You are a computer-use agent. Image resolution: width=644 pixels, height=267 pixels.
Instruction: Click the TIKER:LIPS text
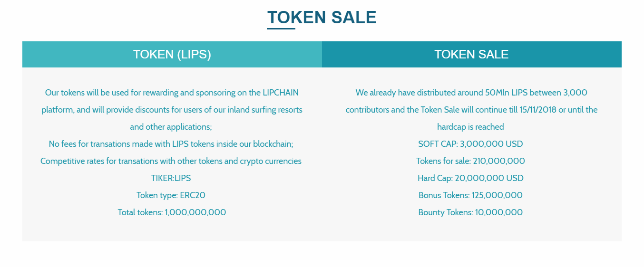click(x=171, y=178)
